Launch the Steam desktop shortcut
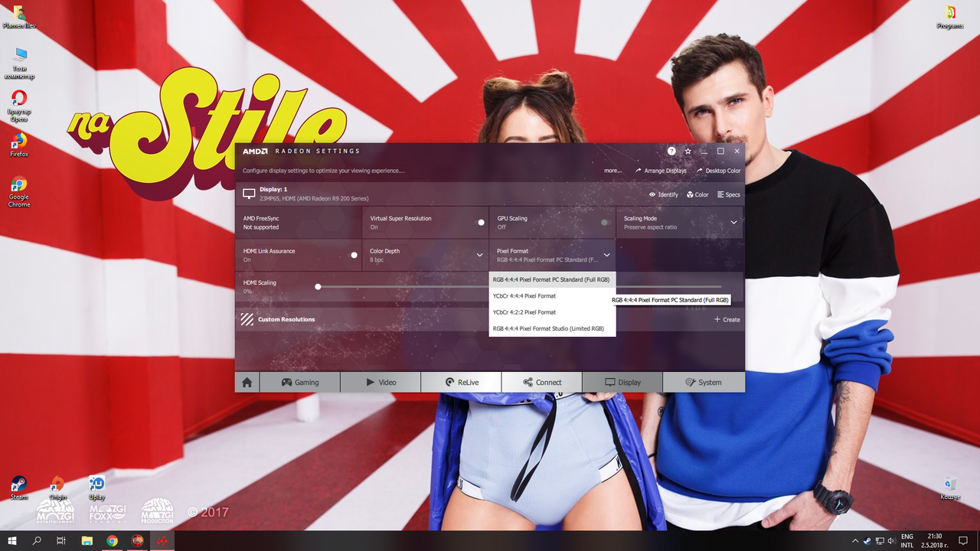 pos(19,487)
